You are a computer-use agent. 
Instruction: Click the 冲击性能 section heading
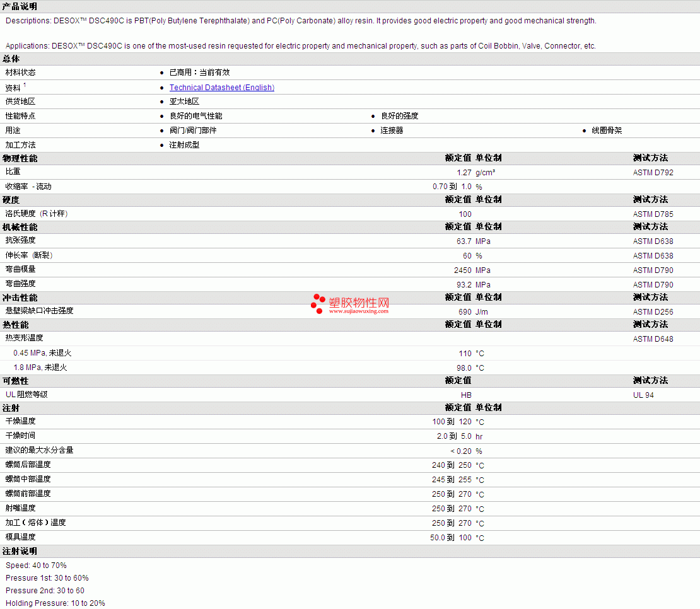click(x=20, y=298)
